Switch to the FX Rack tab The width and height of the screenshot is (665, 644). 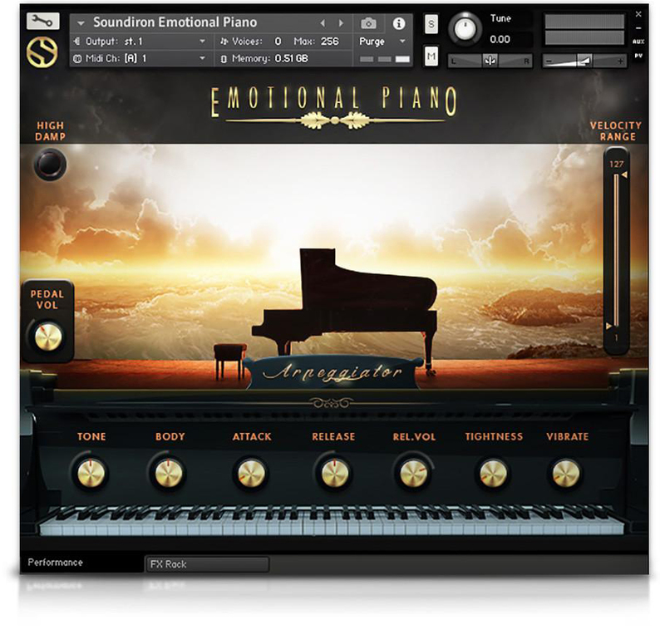(207, 564)
